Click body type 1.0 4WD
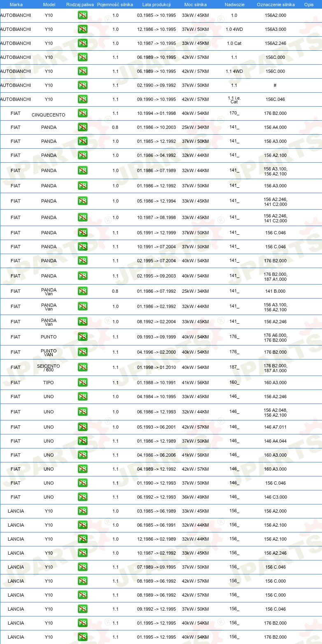This screenshot has height=644, width=322. (234, 29)
